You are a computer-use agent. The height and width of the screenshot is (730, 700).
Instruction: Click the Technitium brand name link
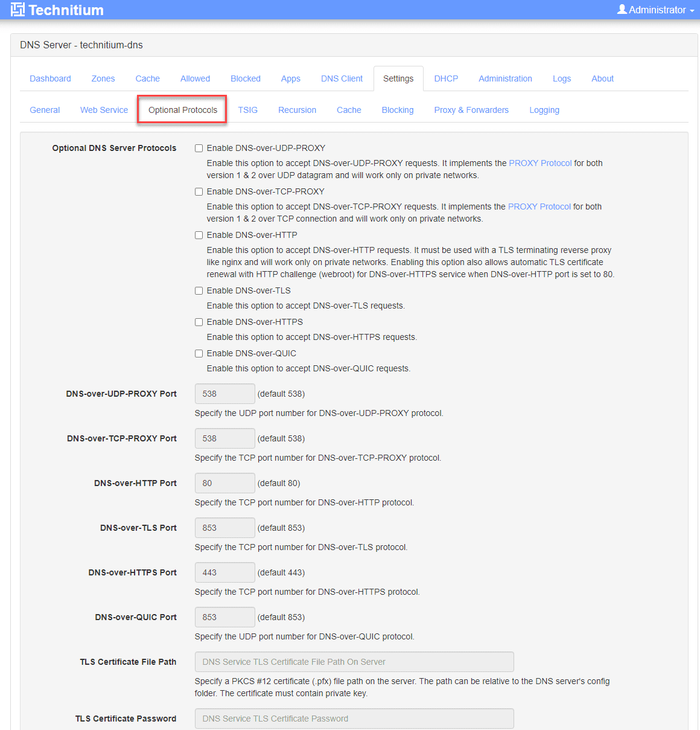(66, 10)
